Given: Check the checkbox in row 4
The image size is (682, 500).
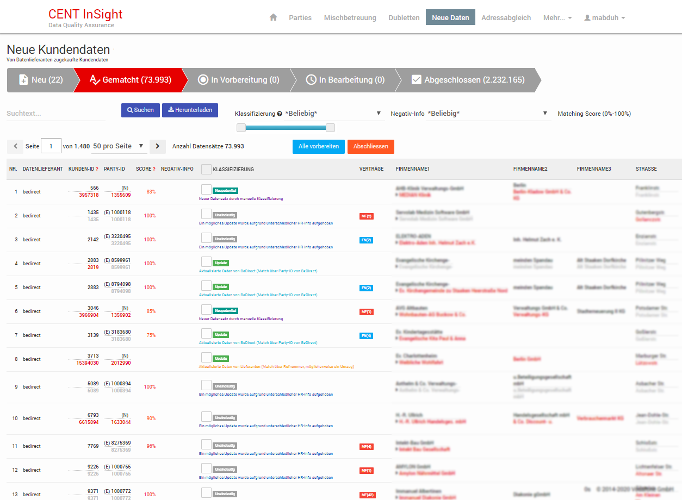Looking at the screenshot, I should [206, 261].
